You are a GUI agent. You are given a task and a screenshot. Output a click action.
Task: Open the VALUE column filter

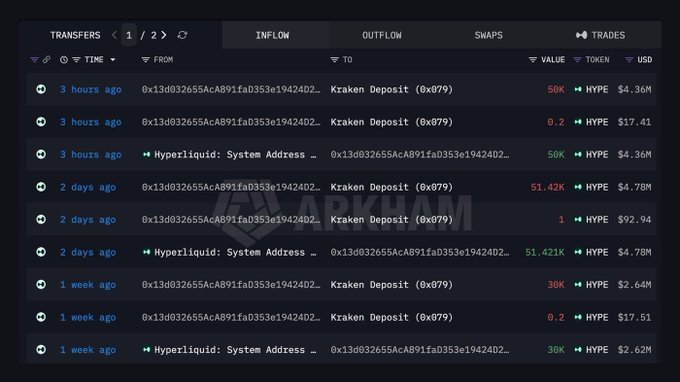[x=533, y=60]
